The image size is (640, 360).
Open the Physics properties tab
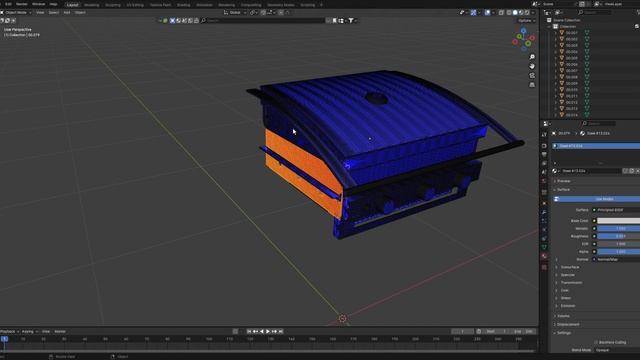(x=544, y=229)
